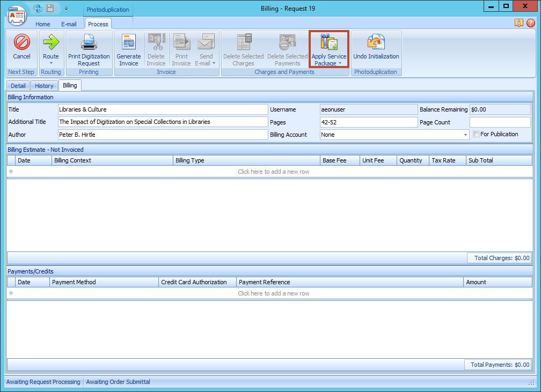Add a new row to Billing Estimate

pos(273,172)
